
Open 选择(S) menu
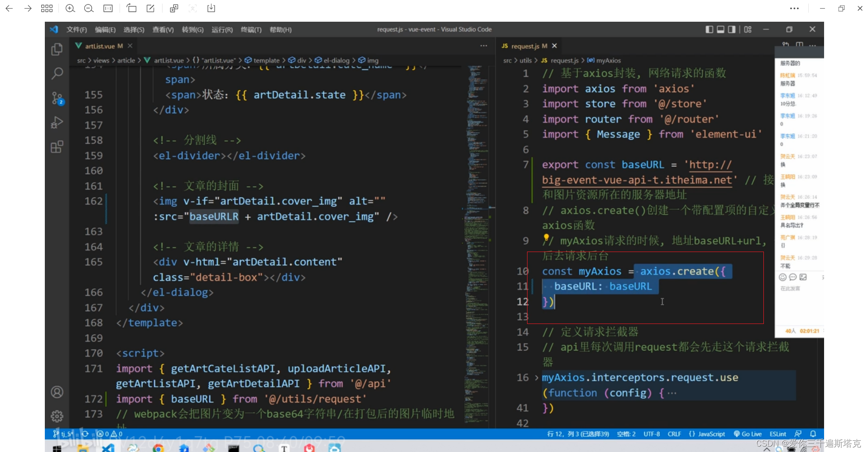click(134, 29)
